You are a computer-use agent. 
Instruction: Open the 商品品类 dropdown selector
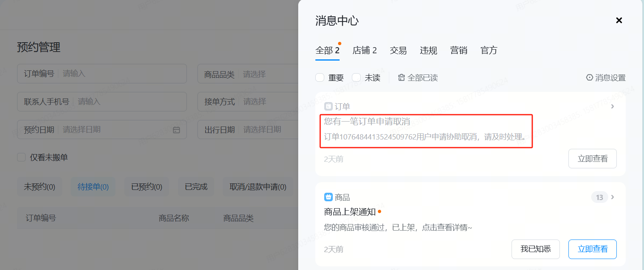[268, 74]
